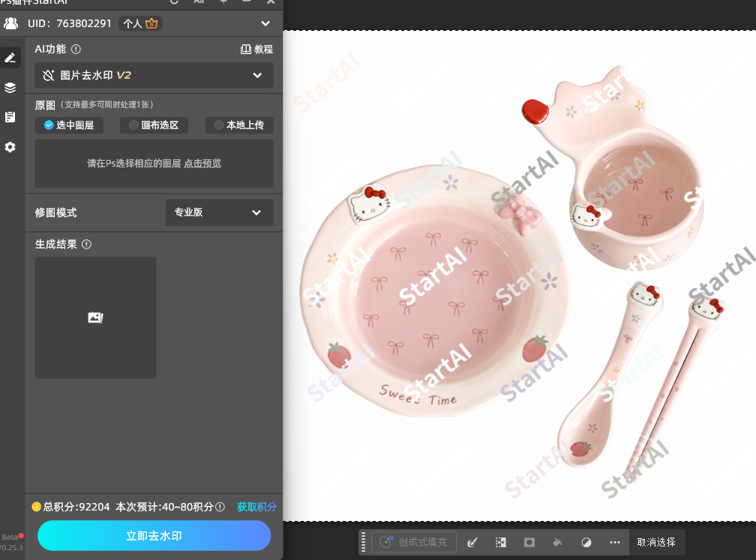
Task: Click the 原图 section label
Action: (45, 105)
